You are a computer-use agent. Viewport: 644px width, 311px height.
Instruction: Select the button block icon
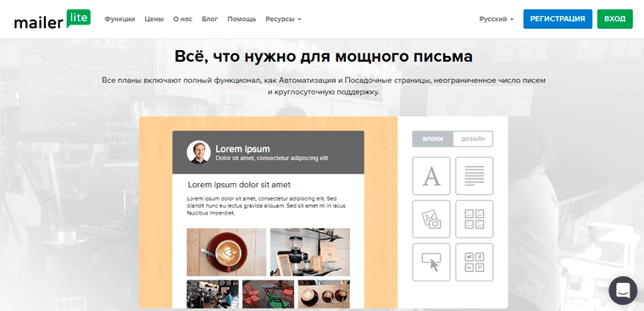pyautogui.click(x=430, y=262)
